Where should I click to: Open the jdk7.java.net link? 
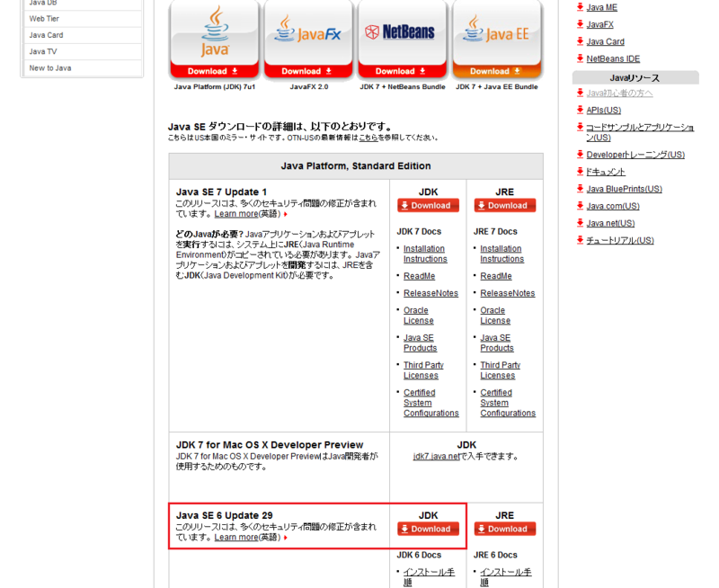click(436, 457)
